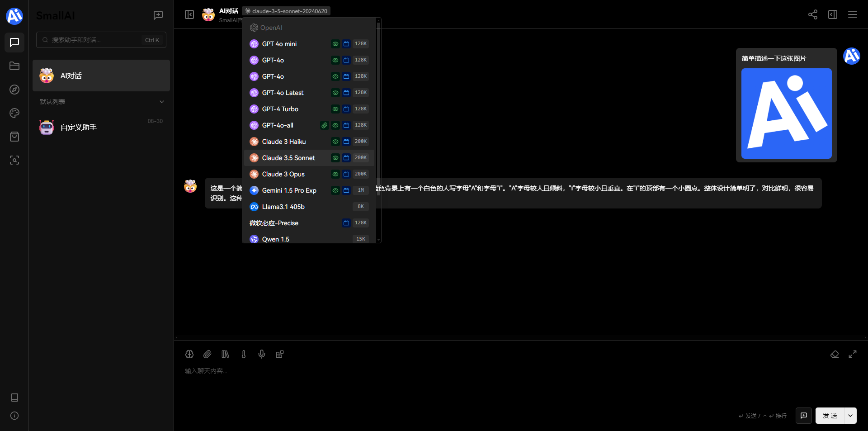This screenshot has height=431, width=868.
Task: Open the chat section in left sidebar
Action: (x=14, y=43)
